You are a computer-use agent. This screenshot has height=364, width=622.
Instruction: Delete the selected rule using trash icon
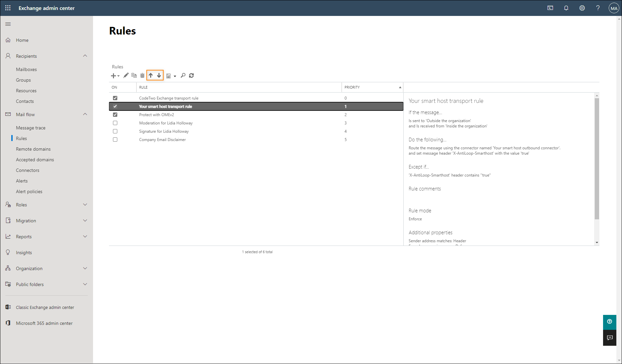coord(142,75)
